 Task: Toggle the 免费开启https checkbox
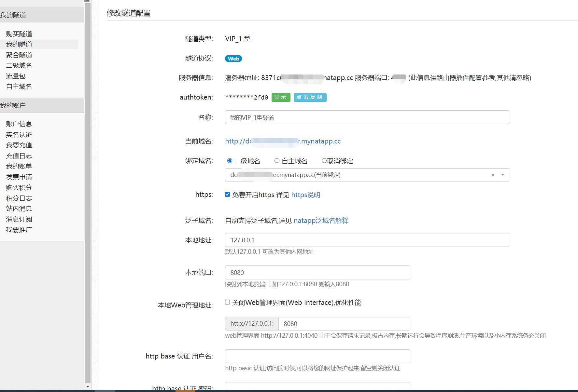[227, 195]
